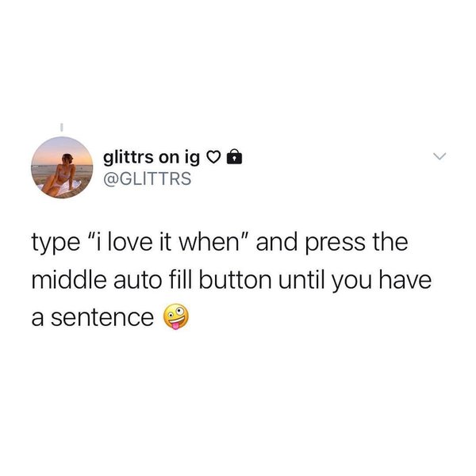This screenshot has height=476, width=476.
Task: Click the word 'button' in tweet body
Action: click(236, 280)
